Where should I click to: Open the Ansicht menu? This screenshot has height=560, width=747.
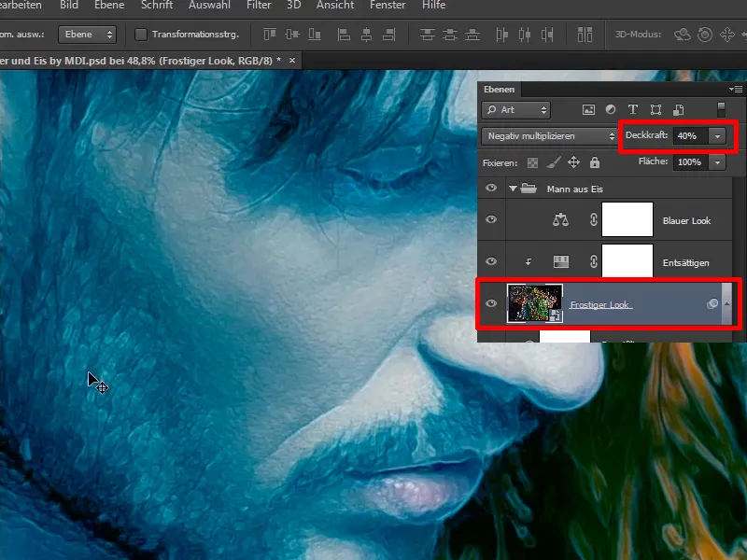[335, 6]
